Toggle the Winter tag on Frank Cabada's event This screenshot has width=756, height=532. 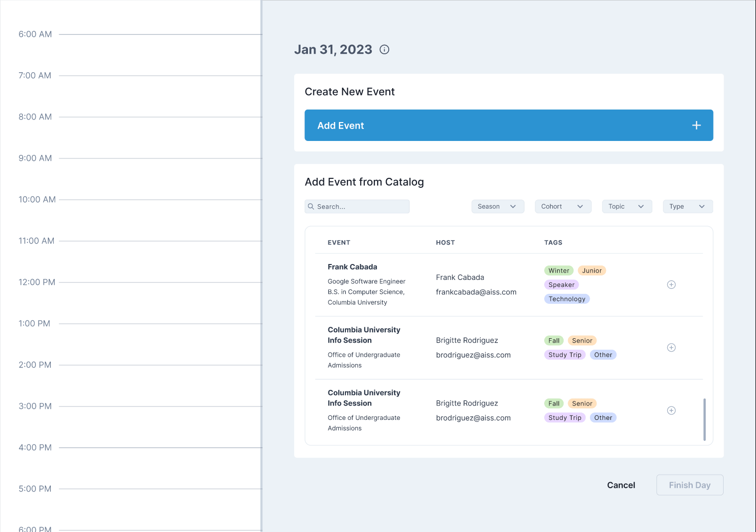tap(559, 270)
